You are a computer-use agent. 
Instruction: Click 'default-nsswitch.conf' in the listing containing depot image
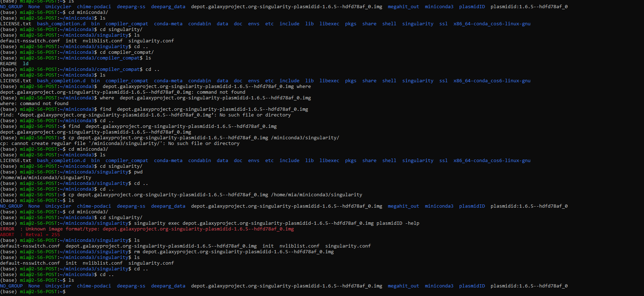click(30, 246)
